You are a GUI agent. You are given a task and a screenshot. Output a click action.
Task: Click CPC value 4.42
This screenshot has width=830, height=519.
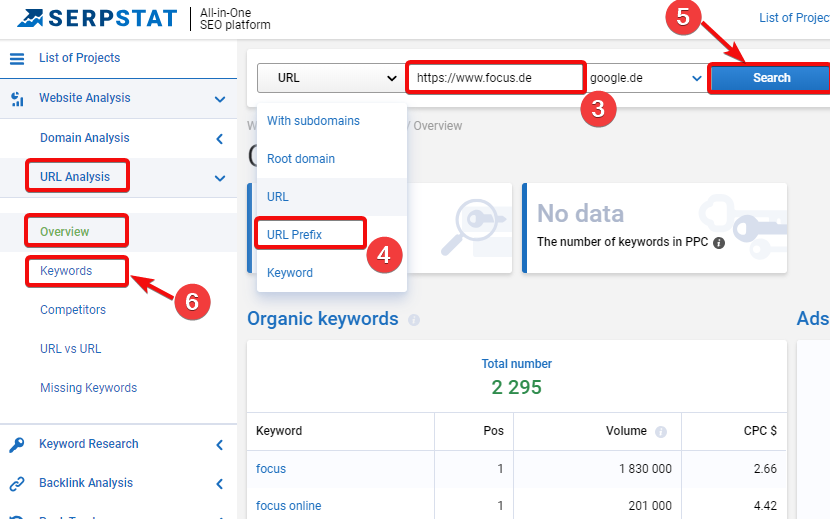765,506
